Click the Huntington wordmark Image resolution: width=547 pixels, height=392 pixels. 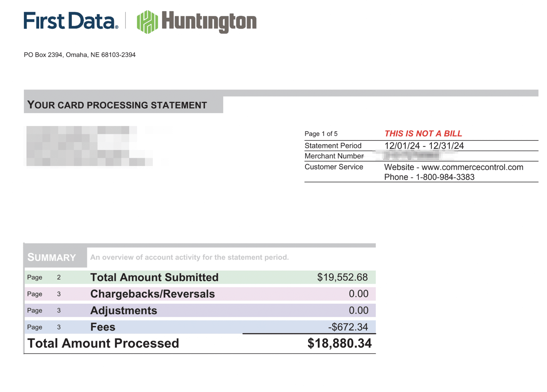click(x=208, y=21)
